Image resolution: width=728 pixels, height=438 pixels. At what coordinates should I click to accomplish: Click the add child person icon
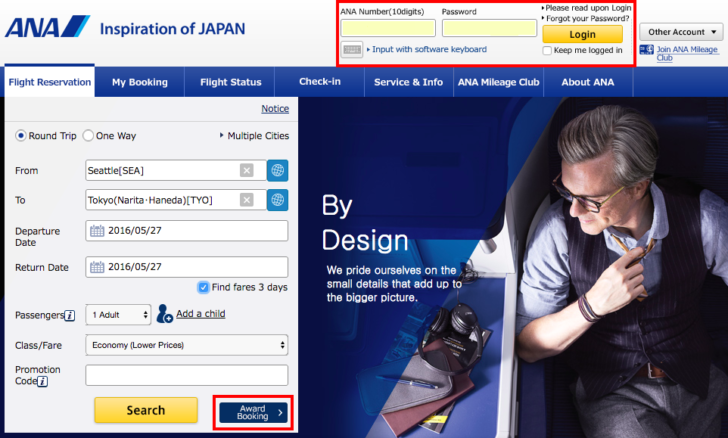click(164, 314)
